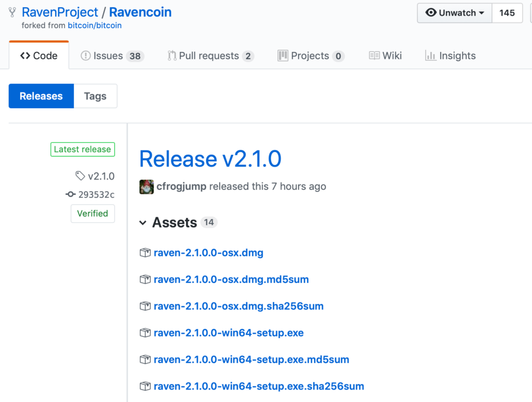Screen dimensions: 532x402
Task: Open the Wiki tab
Action: 385,56
